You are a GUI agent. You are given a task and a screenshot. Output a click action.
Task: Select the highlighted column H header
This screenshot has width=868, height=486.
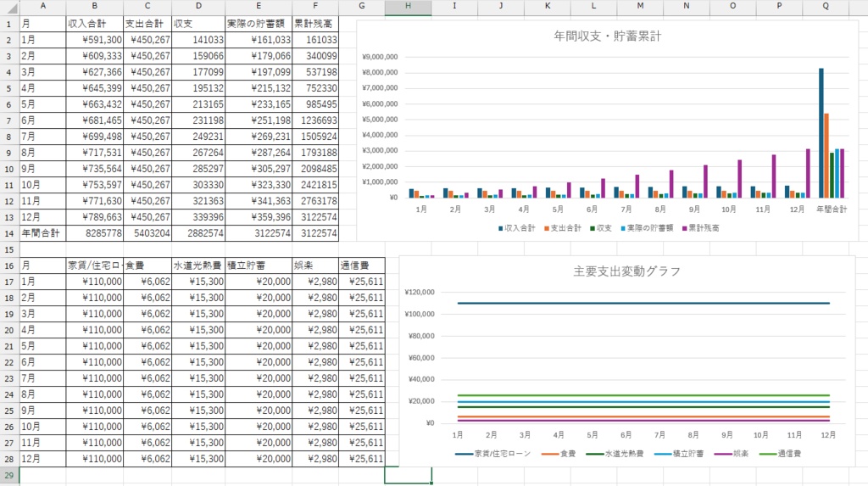click(408, 6)
